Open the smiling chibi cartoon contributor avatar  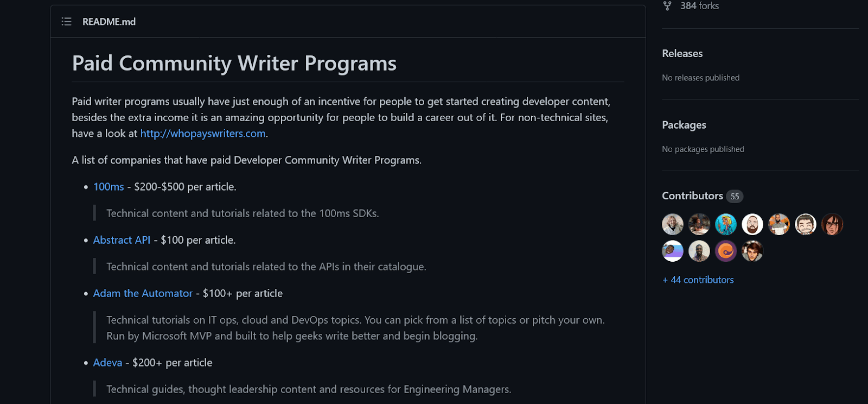[806, 224]
